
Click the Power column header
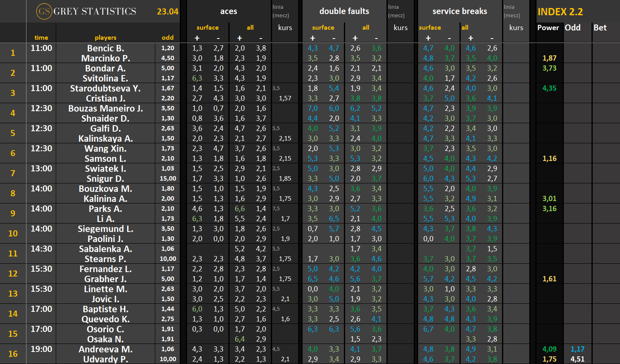(x=548, y=28)
